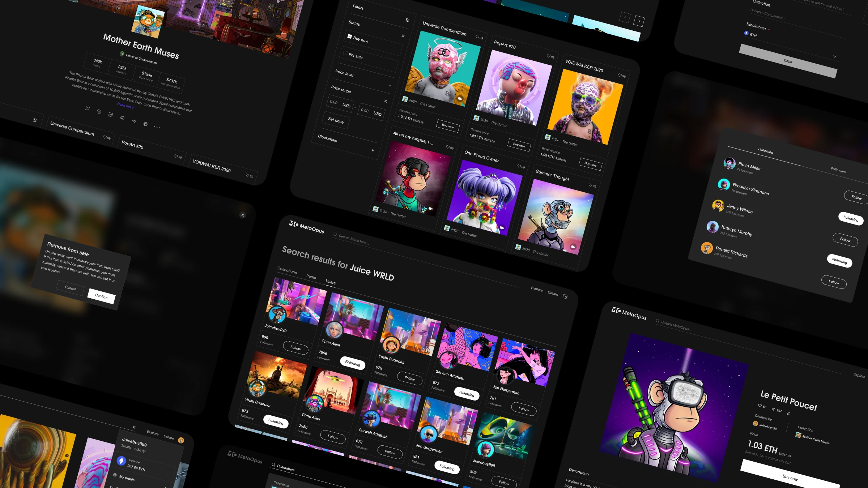Click the filter icon on the Mother Earth Muses page
The image size is (868, 488).
click(35, 120)
